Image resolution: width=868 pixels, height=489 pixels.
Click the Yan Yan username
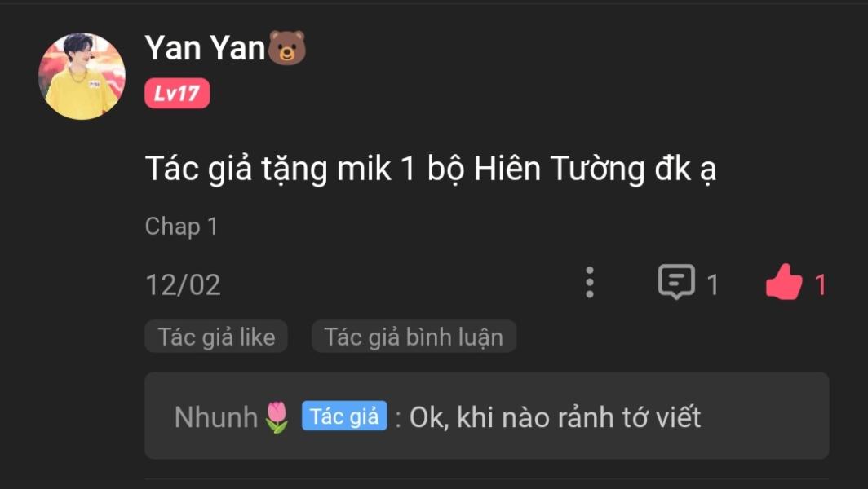[206, 47]
